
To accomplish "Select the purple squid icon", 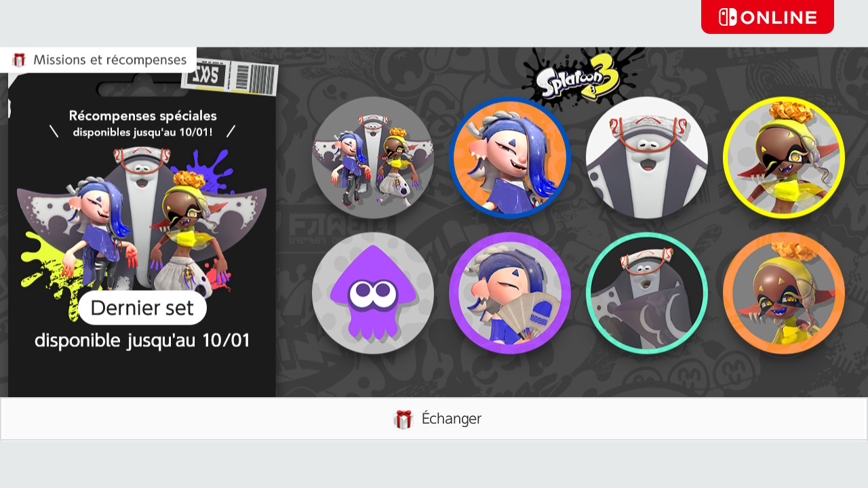I will coord(373,293).
